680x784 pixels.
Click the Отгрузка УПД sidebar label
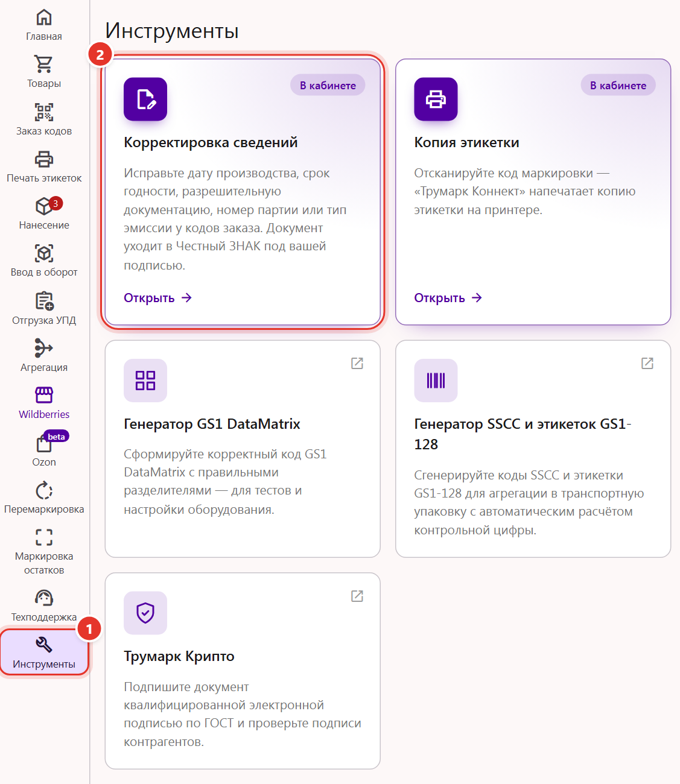[44, 320]
